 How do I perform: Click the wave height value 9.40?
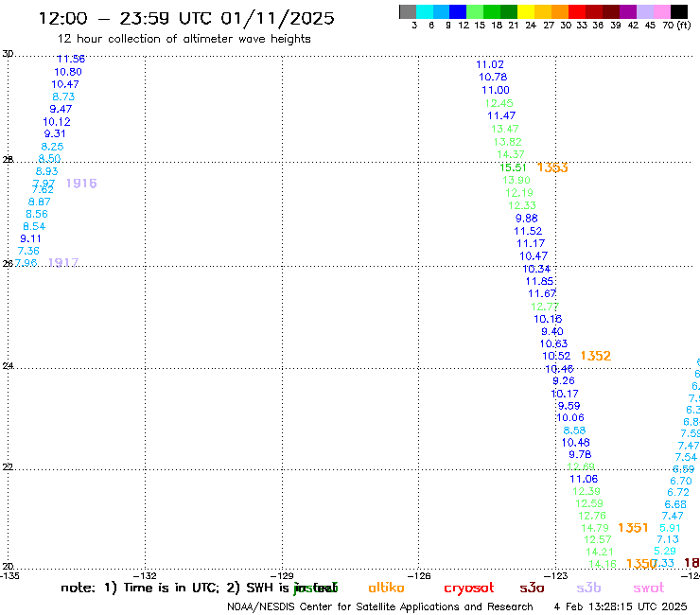point(552,332)
